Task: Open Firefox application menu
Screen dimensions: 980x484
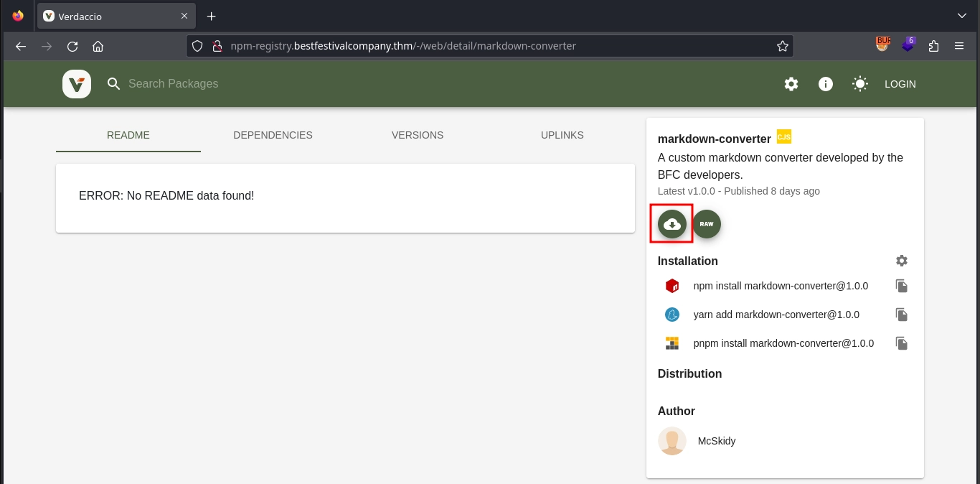Action: pos(959,46)
